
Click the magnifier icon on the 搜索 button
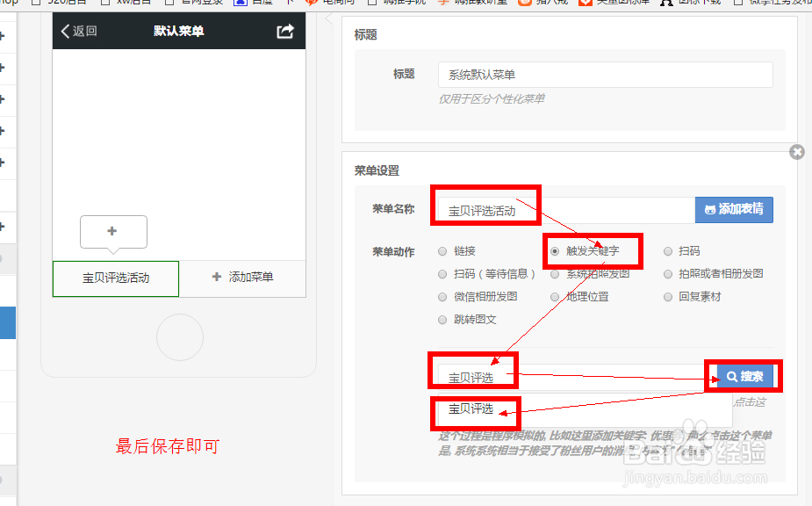click(731, 375)
